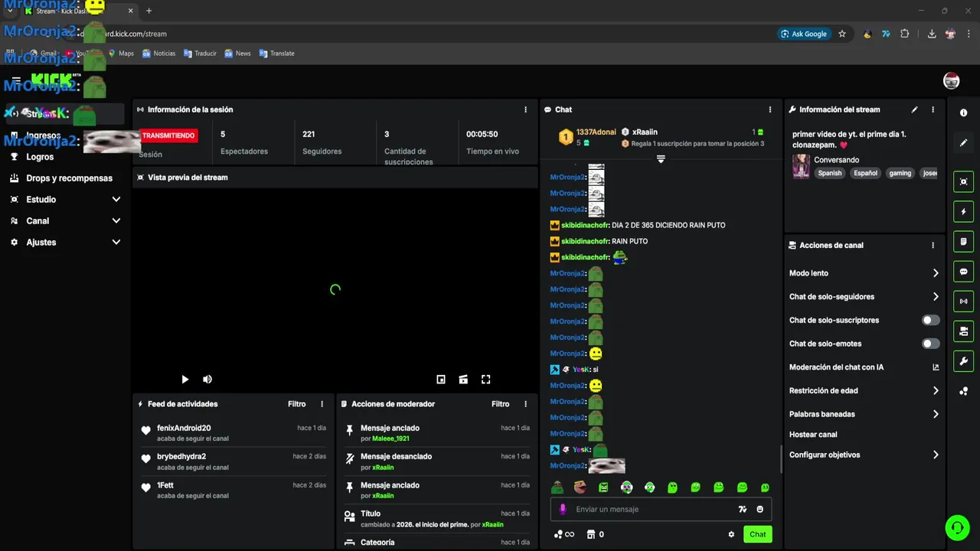The height and width of the screenshot is (551, 980).
Task: Open the Traducir bookmark
Action: tap(200, 54)
